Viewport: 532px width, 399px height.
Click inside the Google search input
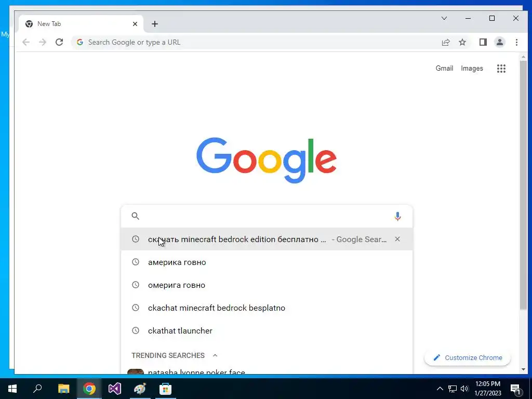[x=267, y=216]
